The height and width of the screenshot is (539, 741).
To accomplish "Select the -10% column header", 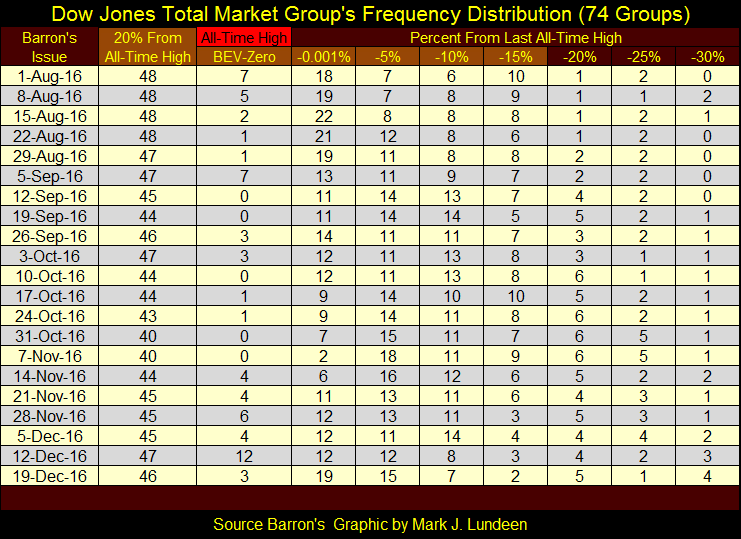I will coord(451,57).
